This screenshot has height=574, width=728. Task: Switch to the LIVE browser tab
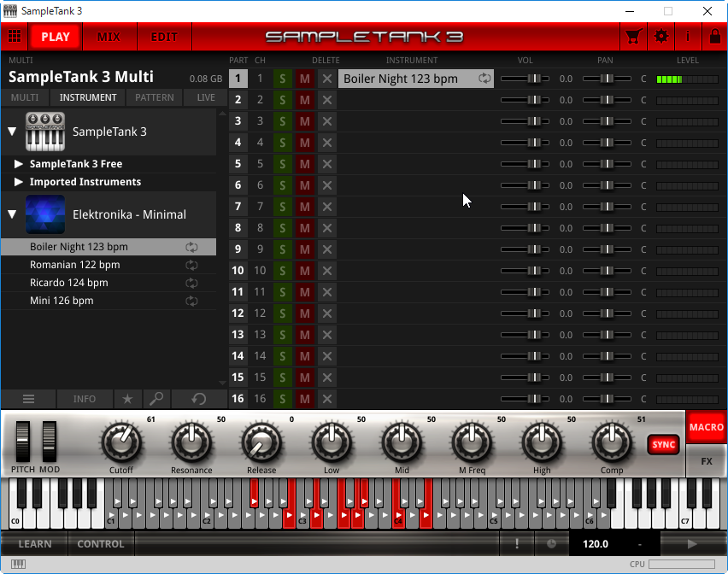coord(206,97)
